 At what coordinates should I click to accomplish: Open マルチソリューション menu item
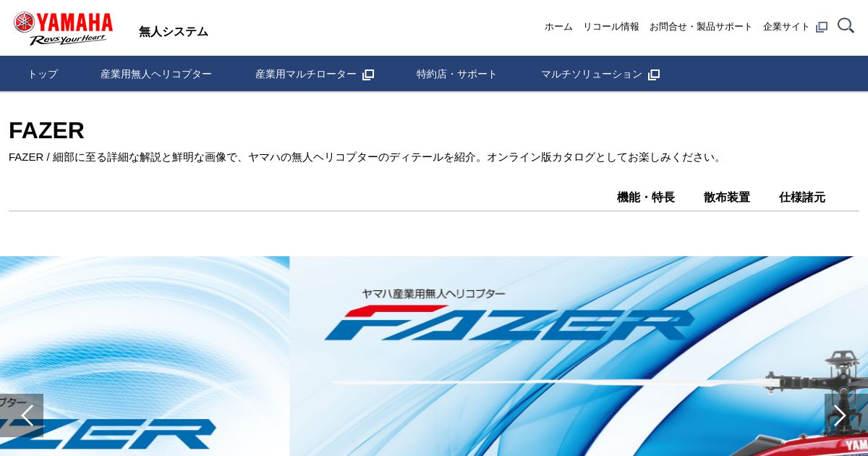pos(592,74)
